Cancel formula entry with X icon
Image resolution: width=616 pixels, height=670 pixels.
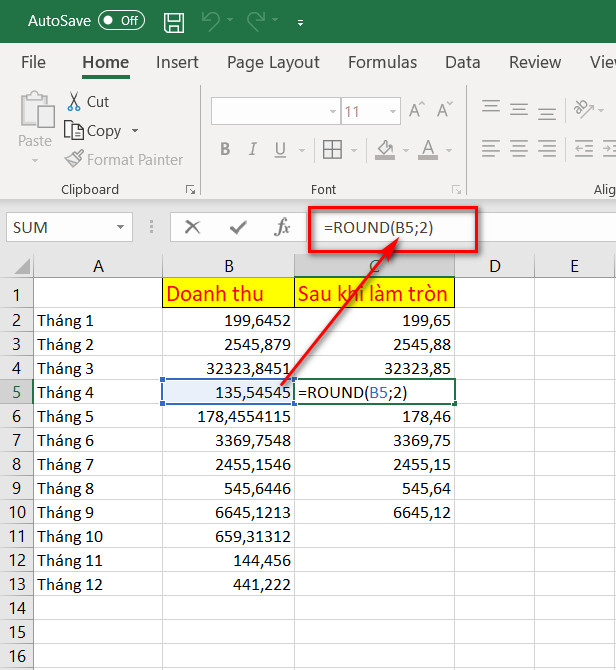[x=193, y=227]
